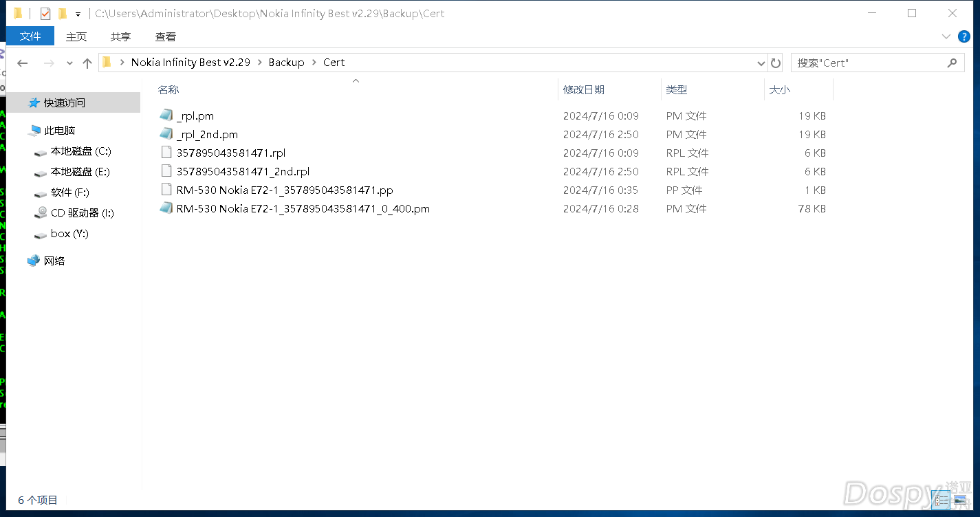Image resolution: width=980 pixels, height=517 pixels.
Task: Click the Cert breadcrumb segment
Action: pos(334,63)
